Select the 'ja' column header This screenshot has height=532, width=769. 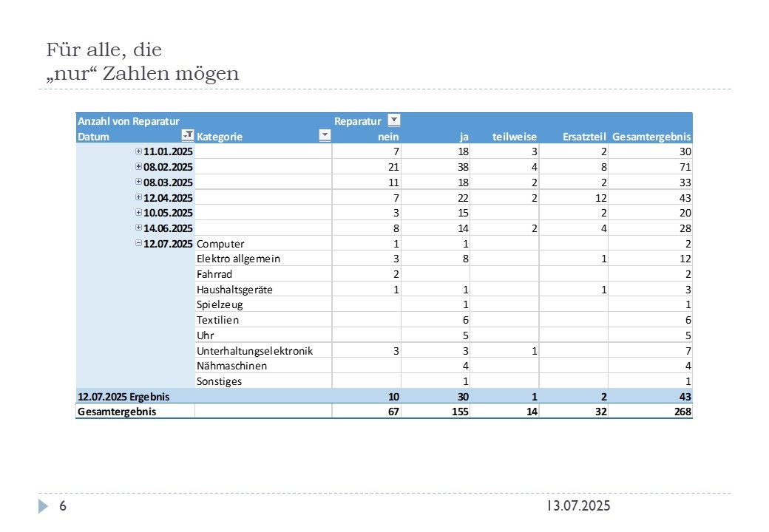(464, 137)
